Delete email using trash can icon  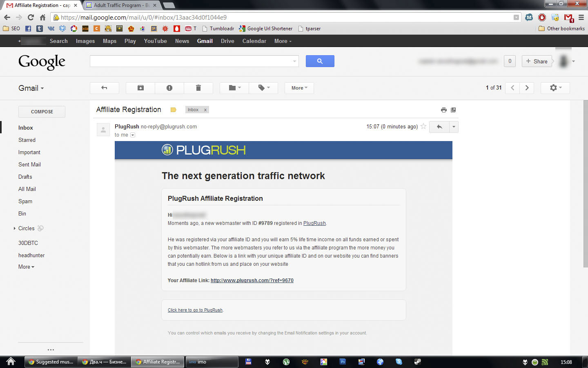(x=198, y=88)
